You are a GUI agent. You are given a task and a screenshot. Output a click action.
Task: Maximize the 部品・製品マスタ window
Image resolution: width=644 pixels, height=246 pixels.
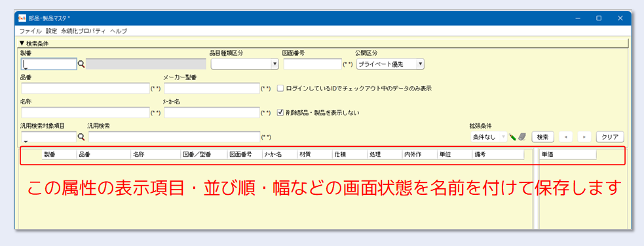pos(599,18)
